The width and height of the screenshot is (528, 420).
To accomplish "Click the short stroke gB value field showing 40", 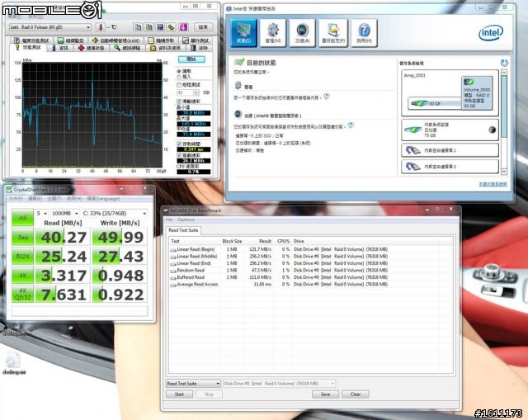I will click(x=185, y=92).
